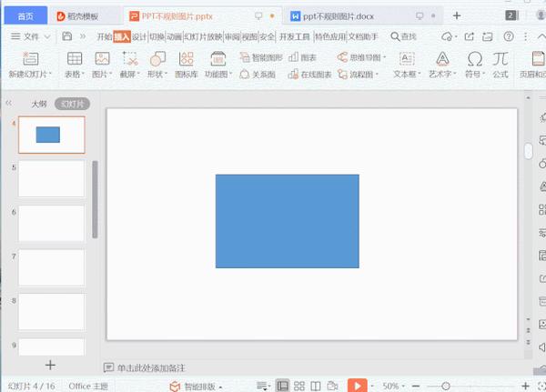Open the 开始 ribbon tab
The height and width of the screenshot is (392, 546).
click(x=105, y=36)
